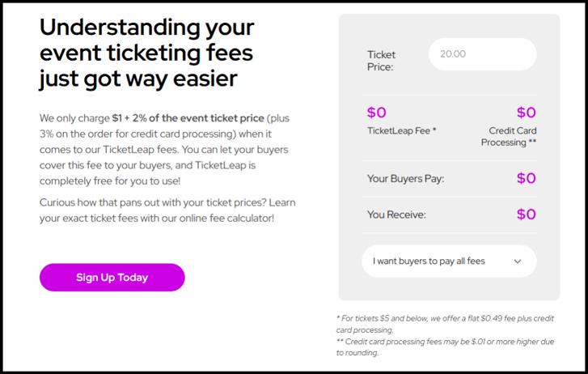The height and width of the screenshot is (374, 588).
Task: Click the 'Credit Card Processing **' label
Action: coord(509,136)
